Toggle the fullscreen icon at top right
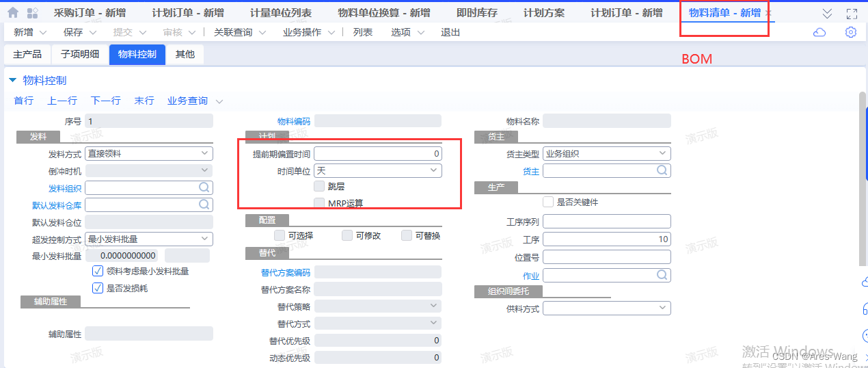Viewport: 868px width, 368px height. pyautogui.click(x=852, y=13)
